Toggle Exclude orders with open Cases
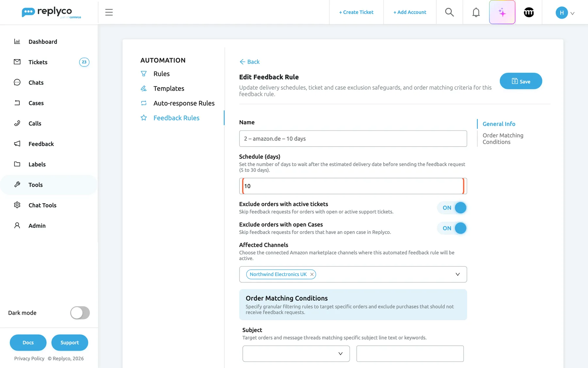 [452, 228]
